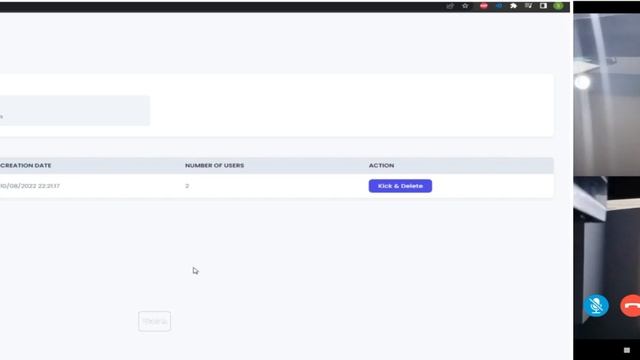Open the green profile avatar

(558, 6)
